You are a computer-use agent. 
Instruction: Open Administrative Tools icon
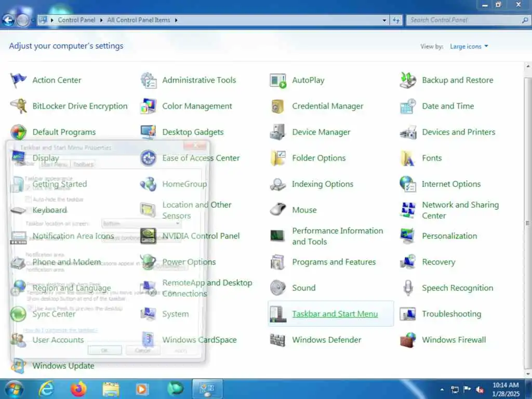tap(148, 80)
